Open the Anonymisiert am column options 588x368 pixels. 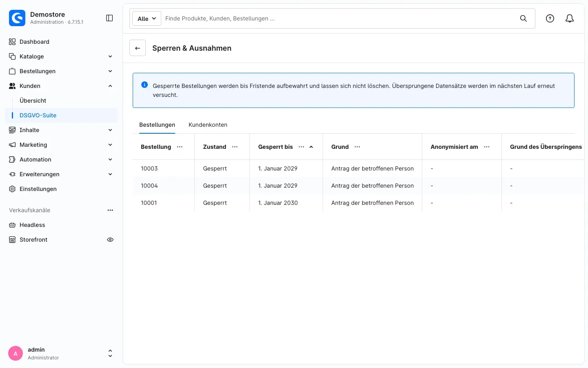coord(487,147)
